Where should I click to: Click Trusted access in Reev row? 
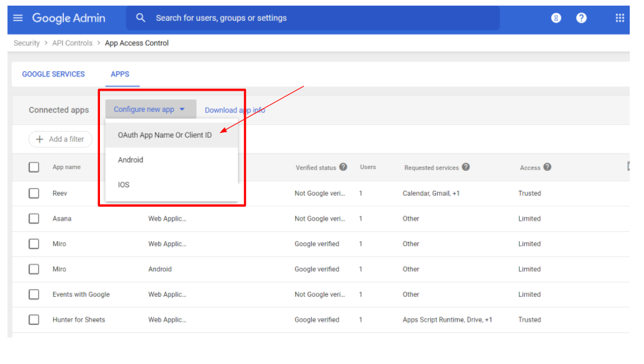pos(529,194)
